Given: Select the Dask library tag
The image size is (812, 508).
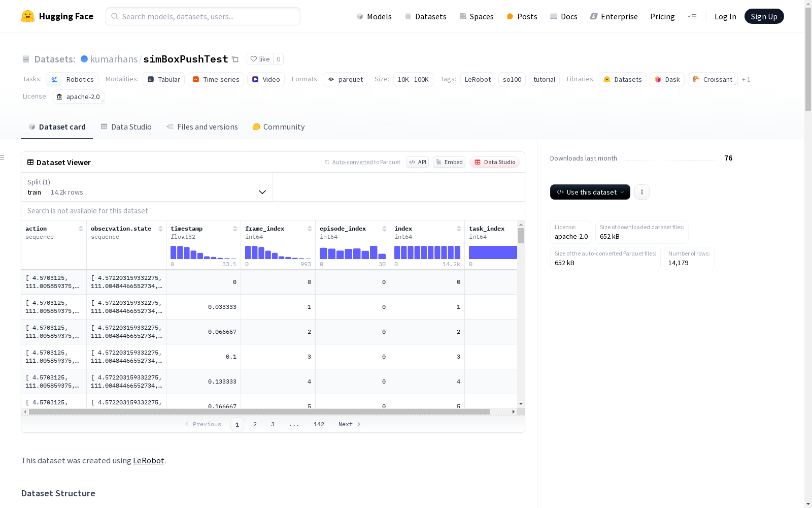Looking at the screenshot, I should point(667,79).
